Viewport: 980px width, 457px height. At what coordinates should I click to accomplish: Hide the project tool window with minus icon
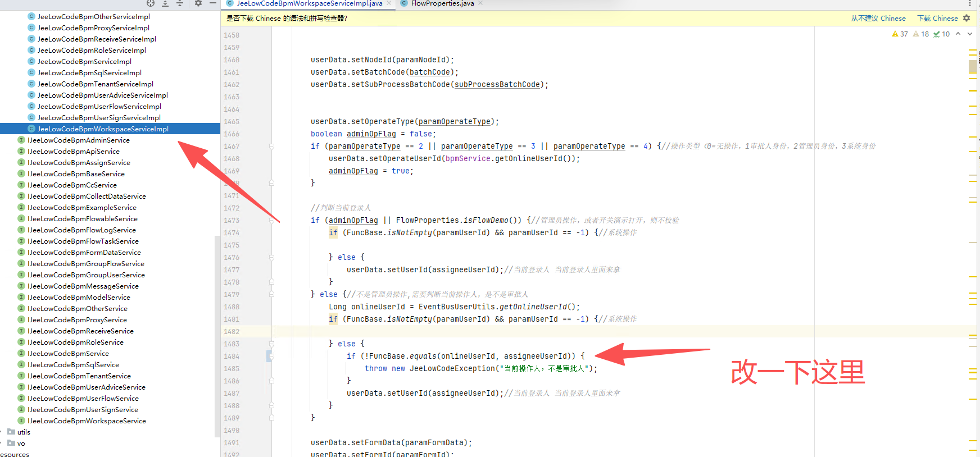pyautogui.click(x=213, y=3)
